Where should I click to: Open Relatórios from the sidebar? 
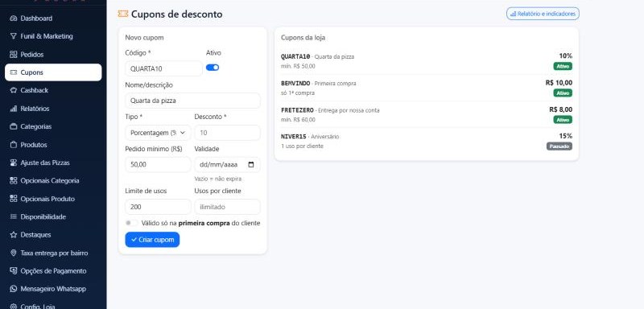53,109
